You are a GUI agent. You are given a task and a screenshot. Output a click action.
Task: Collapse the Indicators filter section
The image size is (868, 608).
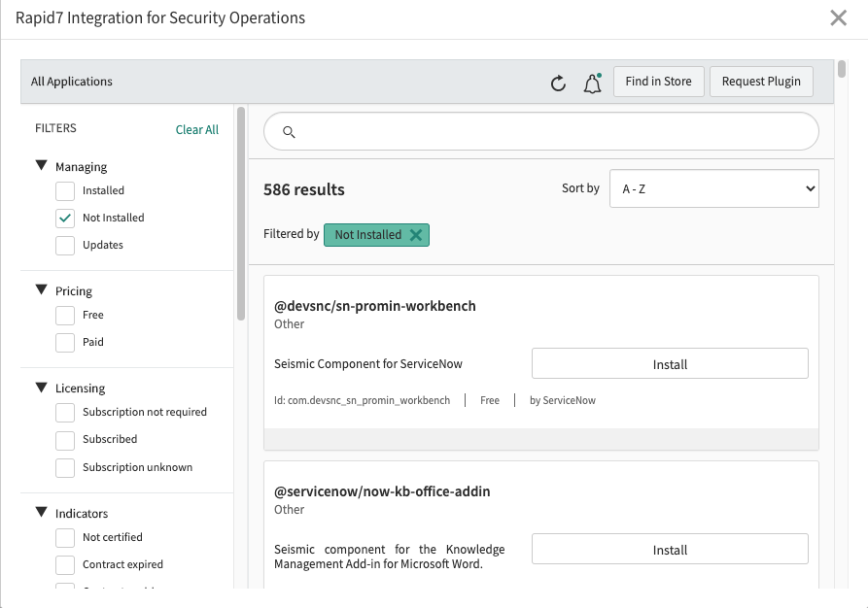(42, 512)
